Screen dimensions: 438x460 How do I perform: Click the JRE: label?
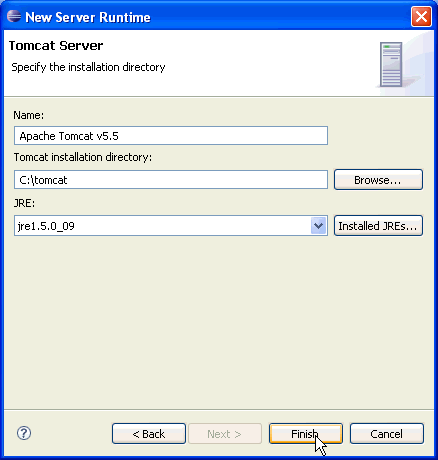click(x=24, y=203)
